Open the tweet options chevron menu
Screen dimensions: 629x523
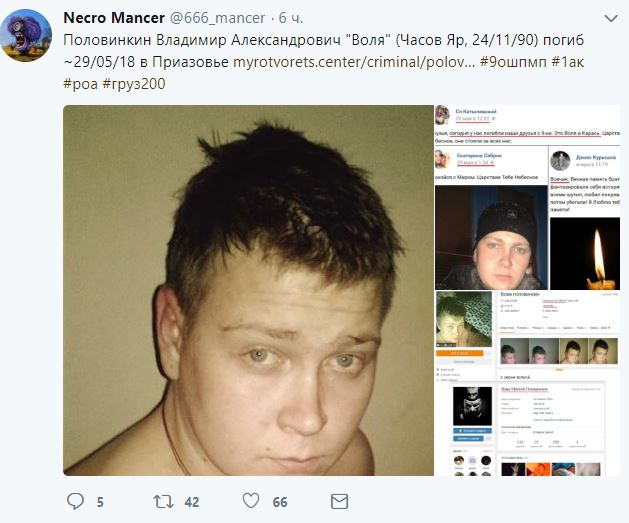(611, 18)
